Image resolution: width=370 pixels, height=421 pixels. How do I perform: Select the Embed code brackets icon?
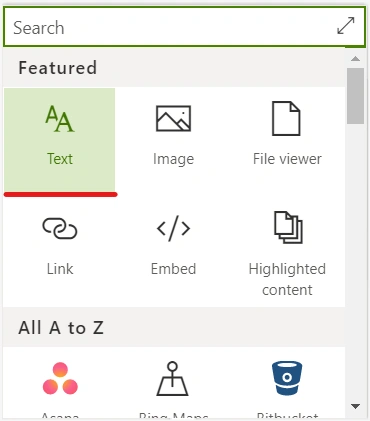tap(173, 228)
